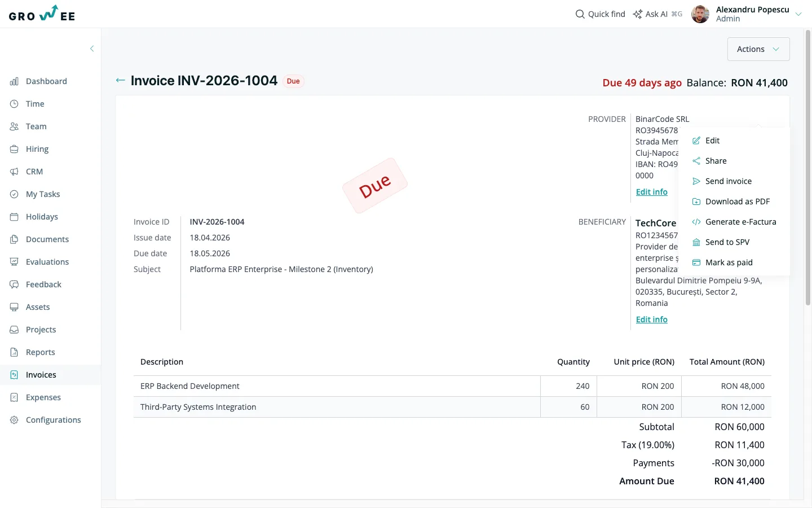
Task: Open the Reports section
Action: [x=41, y=352]
